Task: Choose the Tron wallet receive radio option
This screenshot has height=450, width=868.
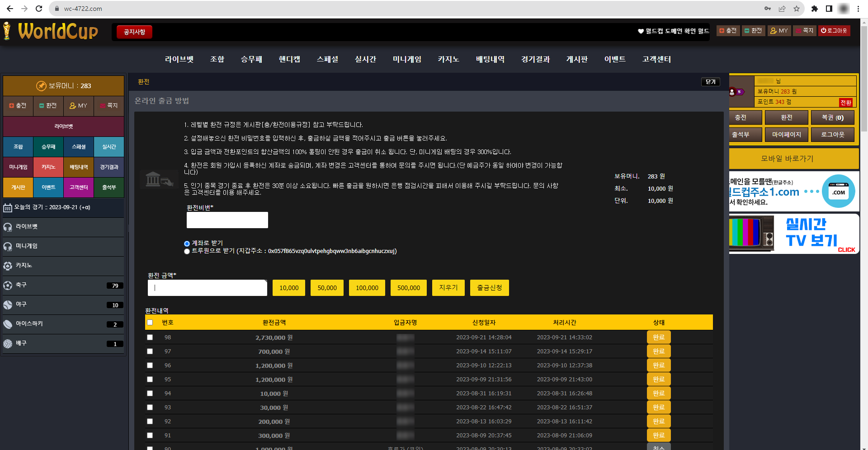Action: pos(187,251)
